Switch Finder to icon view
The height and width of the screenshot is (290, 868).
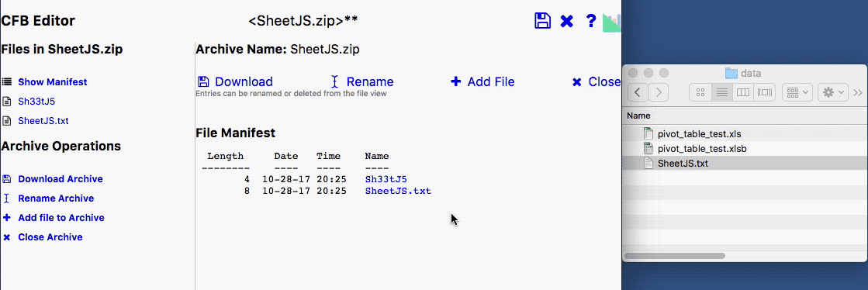coord(700,91)
